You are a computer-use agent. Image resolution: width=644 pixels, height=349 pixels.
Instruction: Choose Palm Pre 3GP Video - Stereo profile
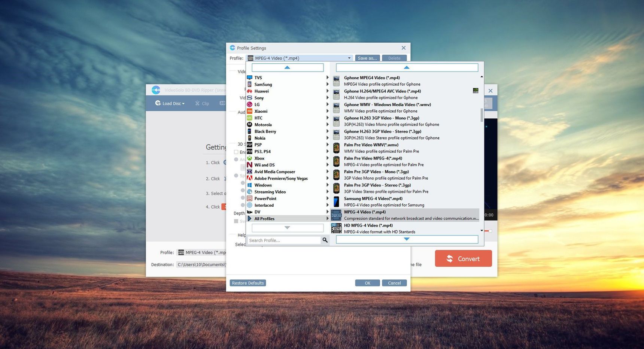click(x=405, y=188)
